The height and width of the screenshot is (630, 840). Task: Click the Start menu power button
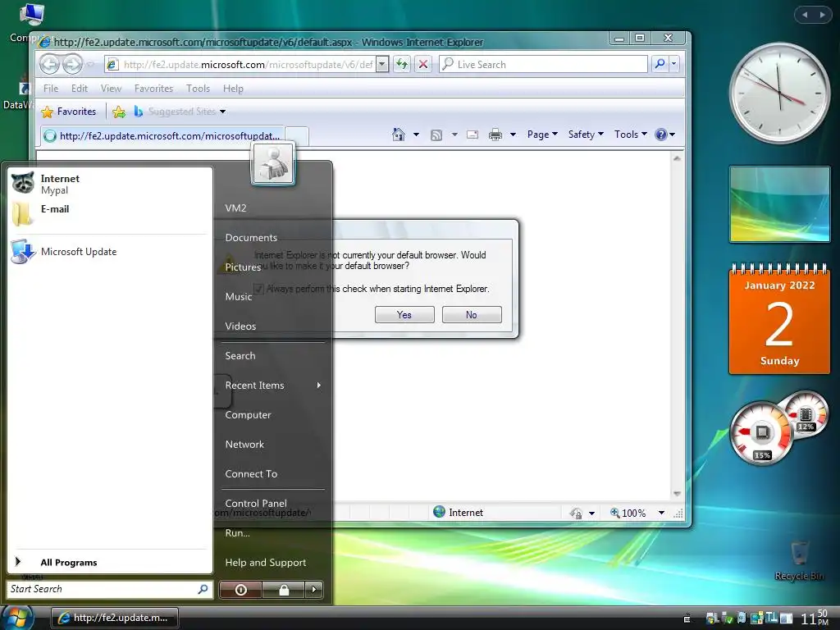(x=240, y=590)
